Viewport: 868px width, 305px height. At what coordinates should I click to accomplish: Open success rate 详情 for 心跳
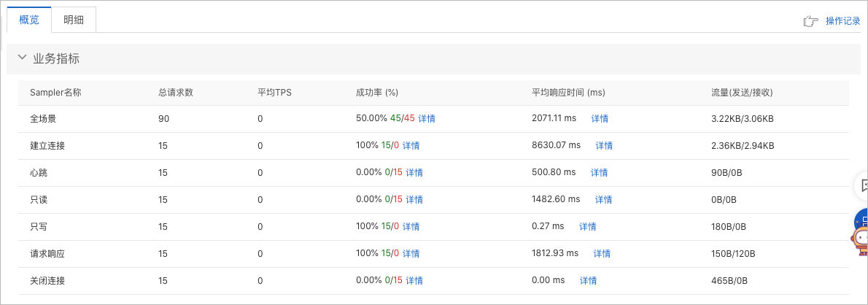point(414,173)
